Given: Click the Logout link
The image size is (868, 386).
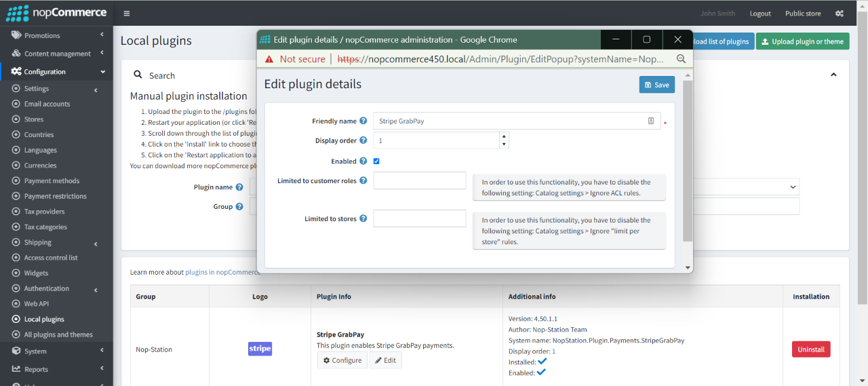Looking at the screenshot, I should click(760, 14).
